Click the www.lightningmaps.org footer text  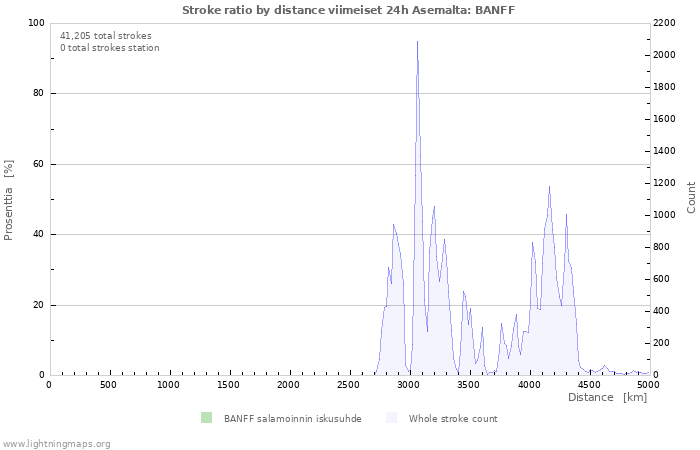(55, 444)
